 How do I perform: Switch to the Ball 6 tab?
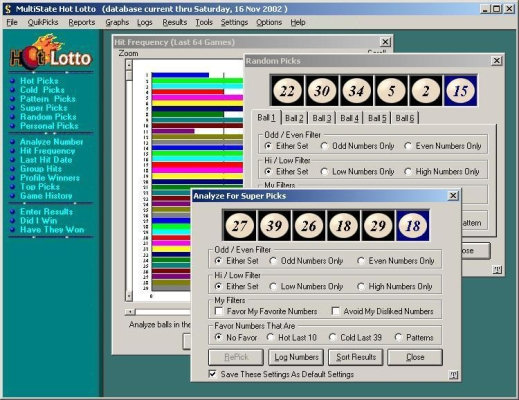(405, 118)
